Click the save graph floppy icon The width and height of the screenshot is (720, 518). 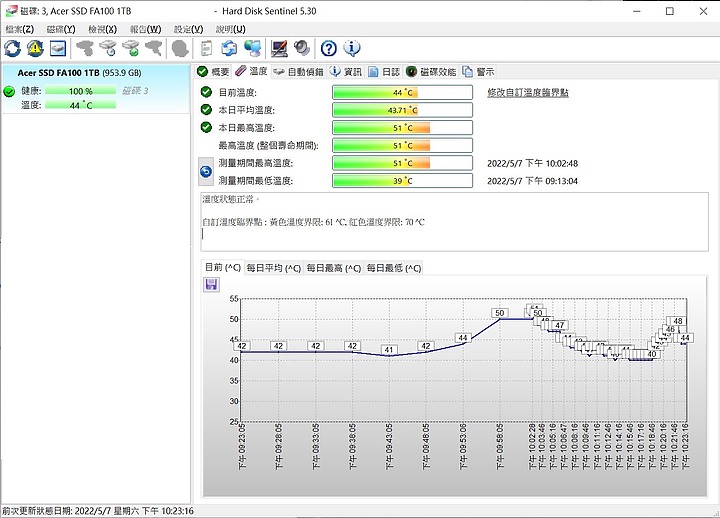211,284
